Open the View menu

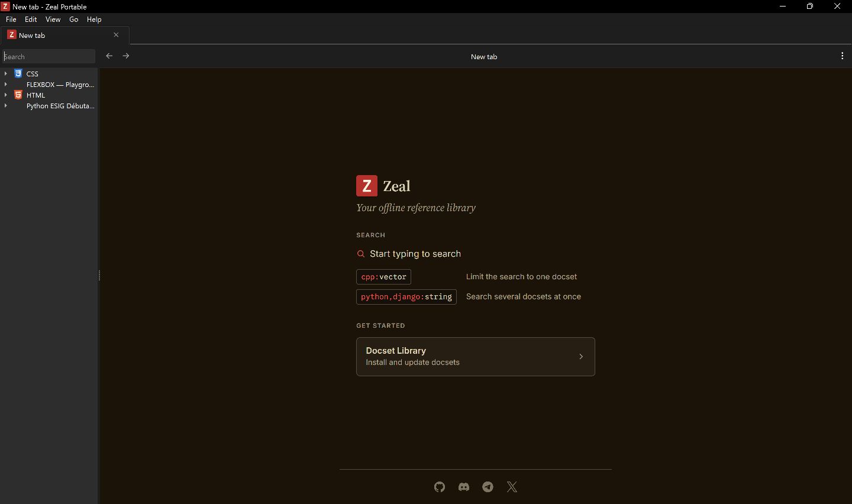tap(53, 20)
